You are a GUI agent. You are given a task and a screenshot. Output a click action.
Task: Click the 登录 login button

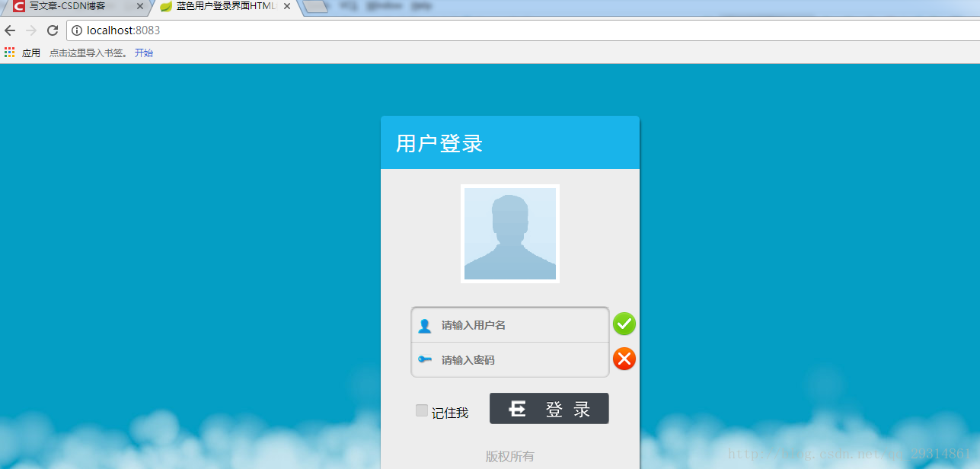pos(549,409)
